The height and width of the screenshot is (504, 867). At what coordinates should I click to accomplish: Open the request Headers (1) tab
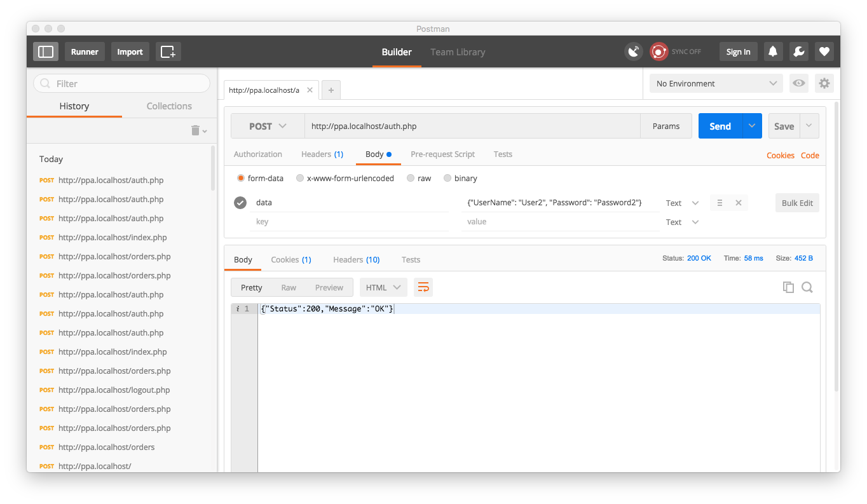(322, 154)
